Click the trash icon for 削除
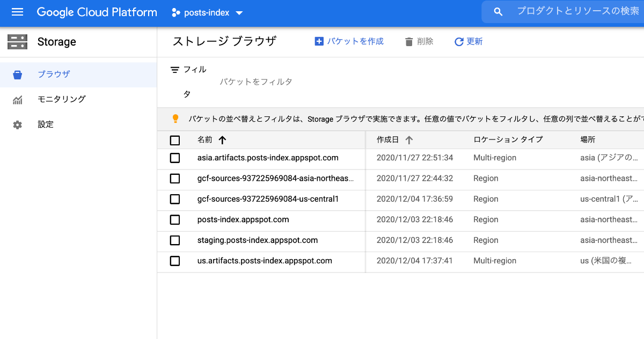Image resolution: width=644 pixels, height=339 pixels. pos(409,41)
